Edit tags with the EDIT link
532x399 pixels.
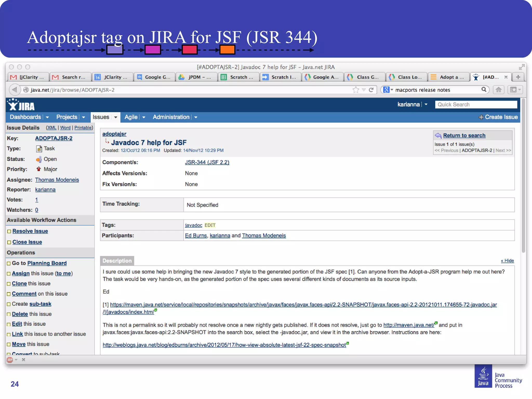210,225
